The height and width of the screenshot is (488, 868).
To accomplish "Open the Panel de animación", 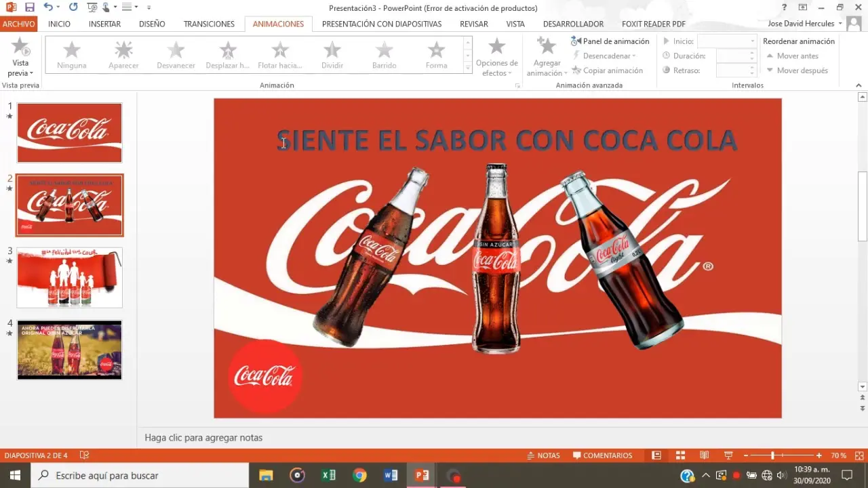I will 610,41.
